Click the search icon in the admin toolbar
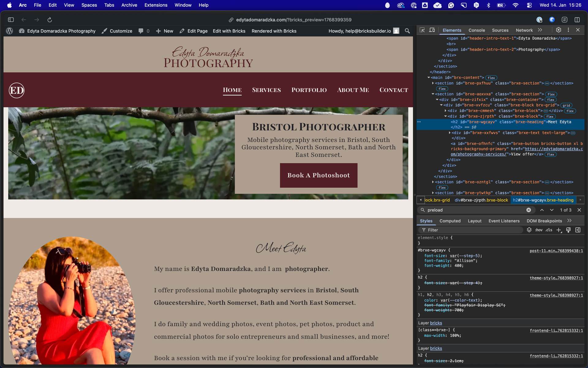588x368 pixels. click(407, 31)
